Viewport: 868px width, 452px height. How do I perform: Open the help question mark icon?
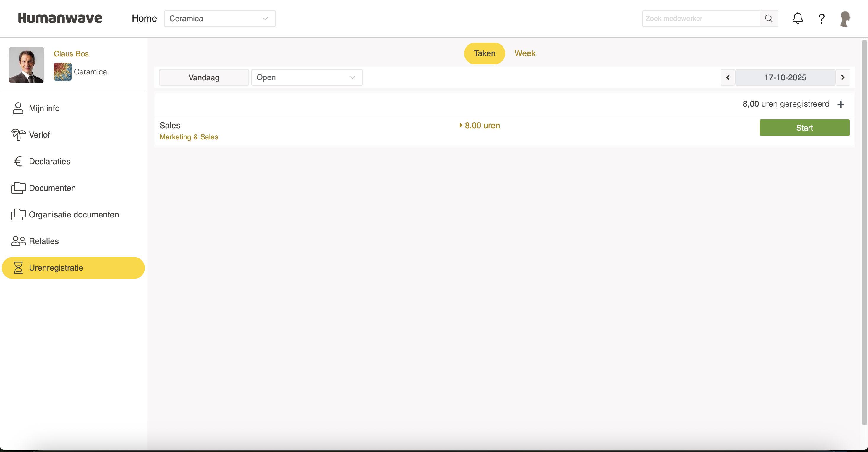click(x=822, y=19)
